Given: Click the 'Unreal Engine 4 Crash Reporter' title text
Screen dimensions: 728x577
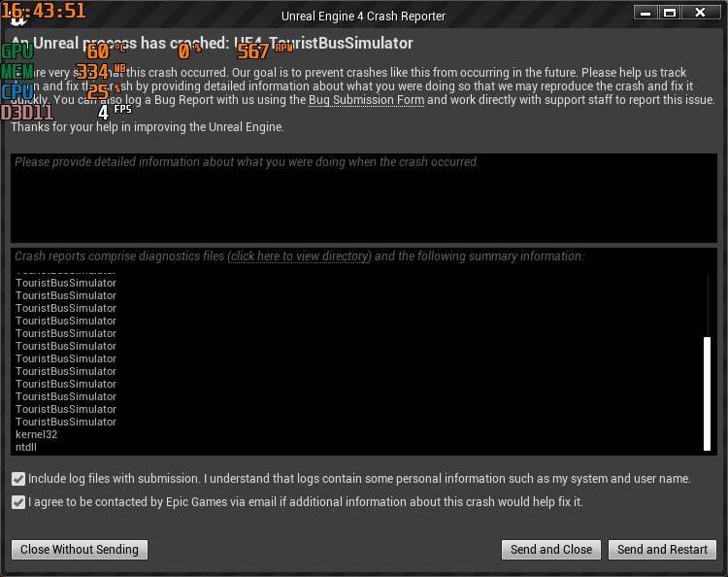Looking at the screenshot, I should point(364,17).
